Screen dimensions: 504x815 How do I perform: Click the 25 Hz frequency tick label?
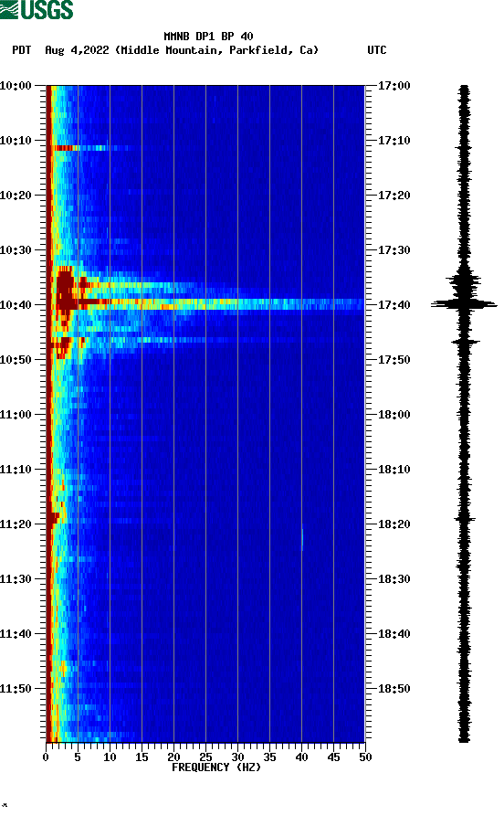[205, 757]
